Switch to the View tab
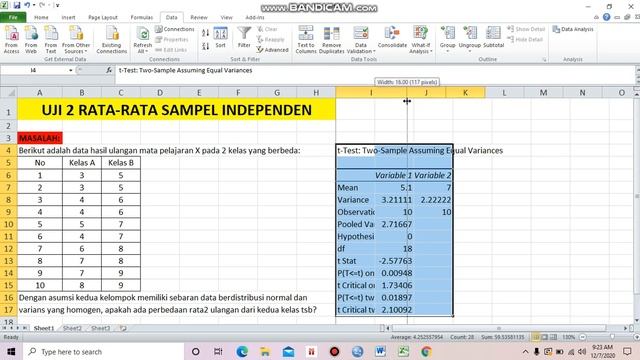The image size is (640, 360). pyautogui.click(x=226, y=18)
